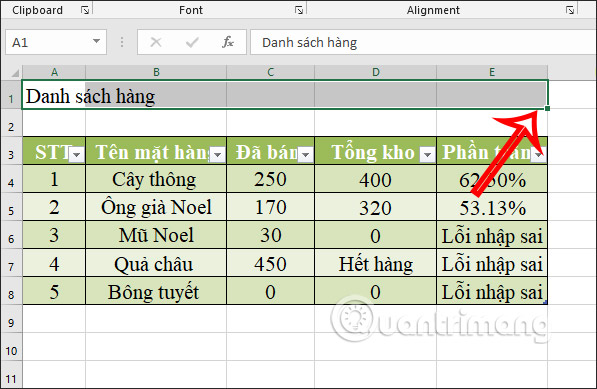This screenshot has height=389, width=597.
Task: Select row 6 header
Action: 11,235
